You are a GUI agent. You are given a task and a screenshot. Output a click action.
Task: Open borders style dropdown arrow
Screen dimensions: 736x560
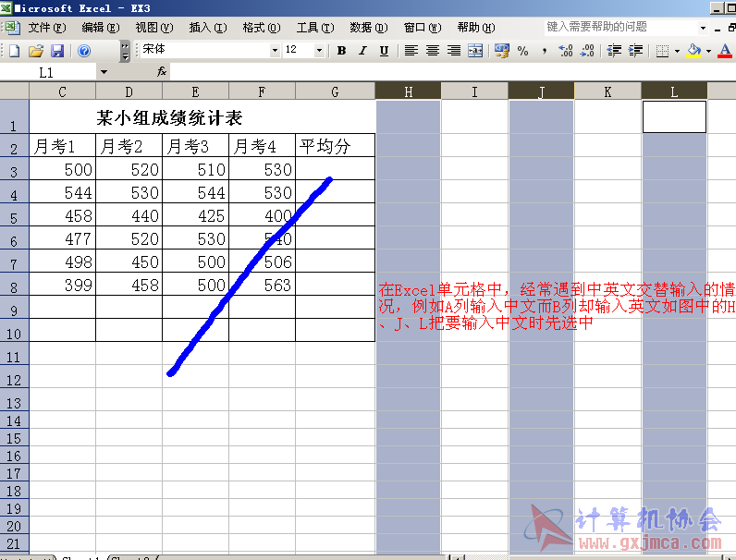[677, 51]
